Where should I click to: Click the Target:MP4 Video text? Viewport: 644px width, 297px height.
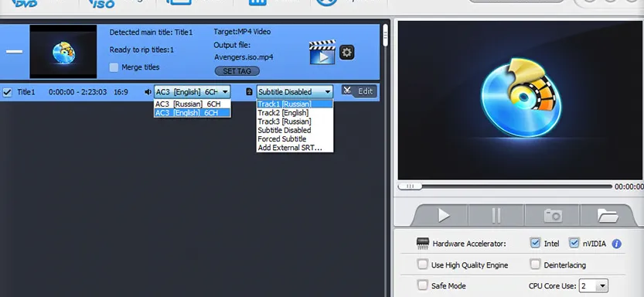(242, 32)
